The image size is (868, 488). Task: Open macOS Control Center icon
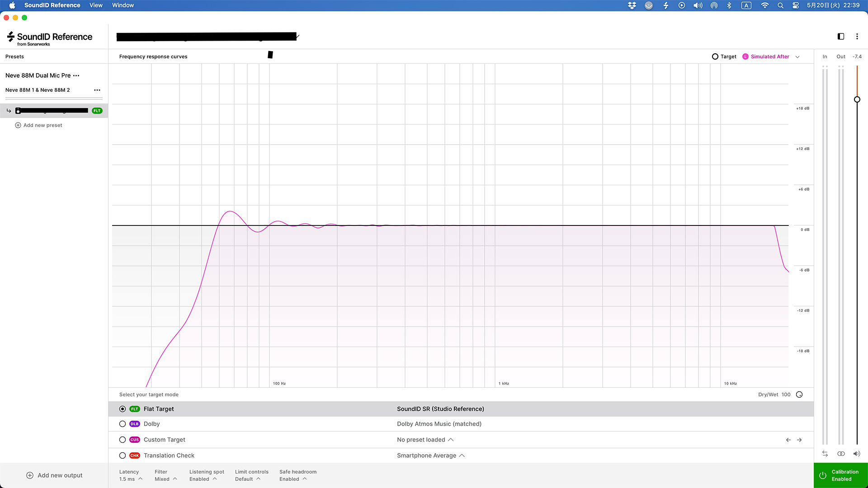click(796, 5)
